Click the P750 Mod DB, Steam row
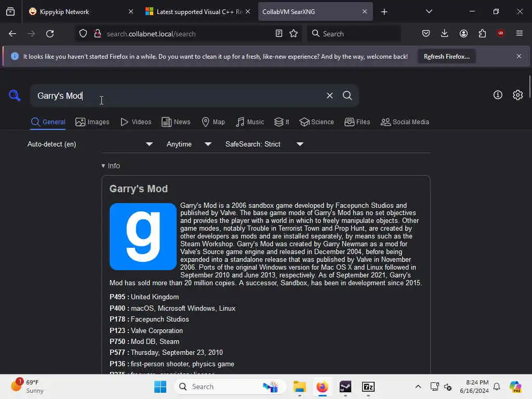532x399 pixels. (x=144, y=342)
